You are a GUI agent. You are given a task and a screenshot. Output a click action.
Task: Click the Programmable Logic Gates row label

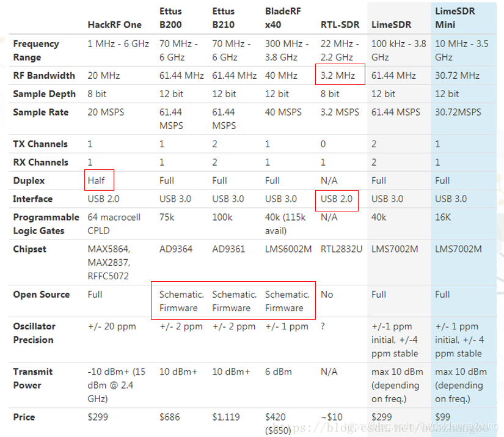coord(46,224)
